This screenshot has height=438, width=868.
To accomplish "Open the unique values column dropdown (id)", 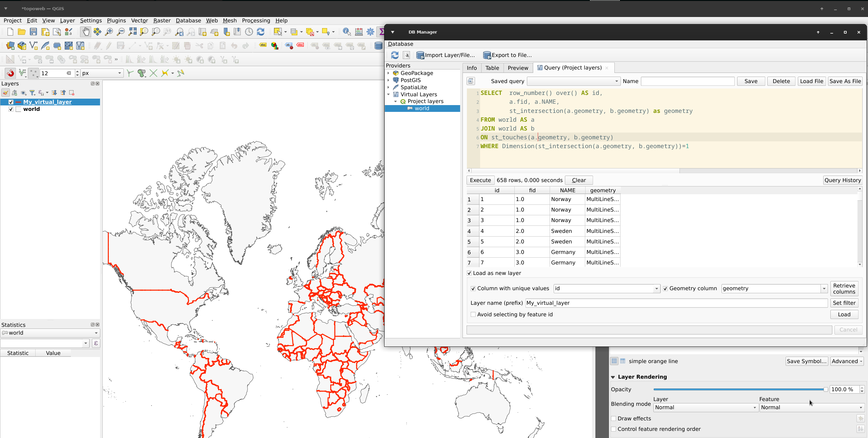I will click(x=607, y=288).
